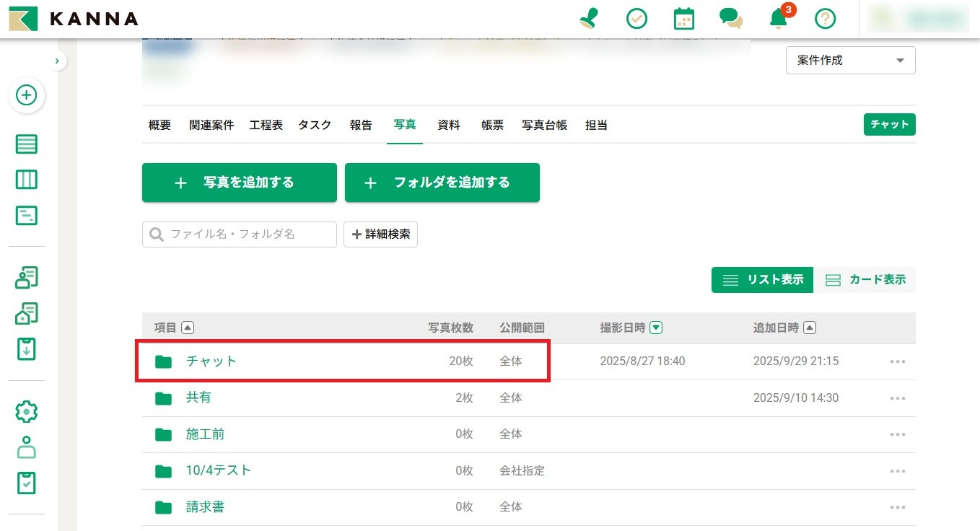This screenshot has height=531, width=980.
Task: Open the settings gear in sidebar
Action: point(27,412)
